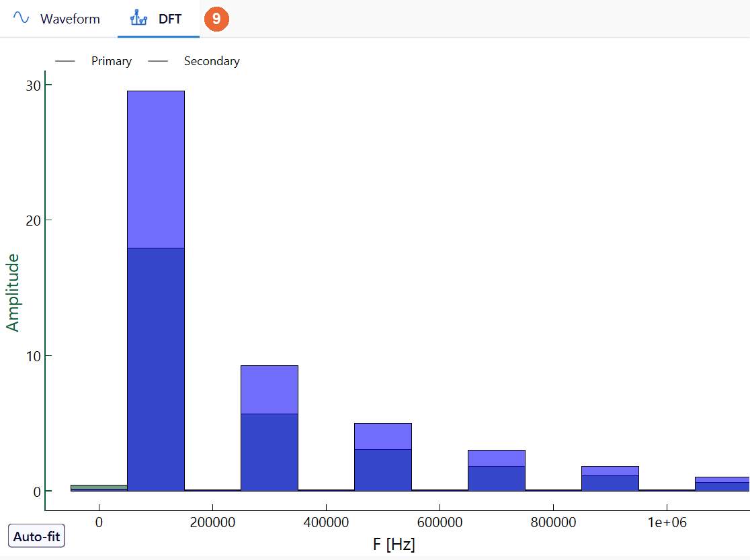Image resolution: width=750 pixels, height=560 pixels.
Task: Click the DFT spectrum chart icon
Action: coord(138,18)
